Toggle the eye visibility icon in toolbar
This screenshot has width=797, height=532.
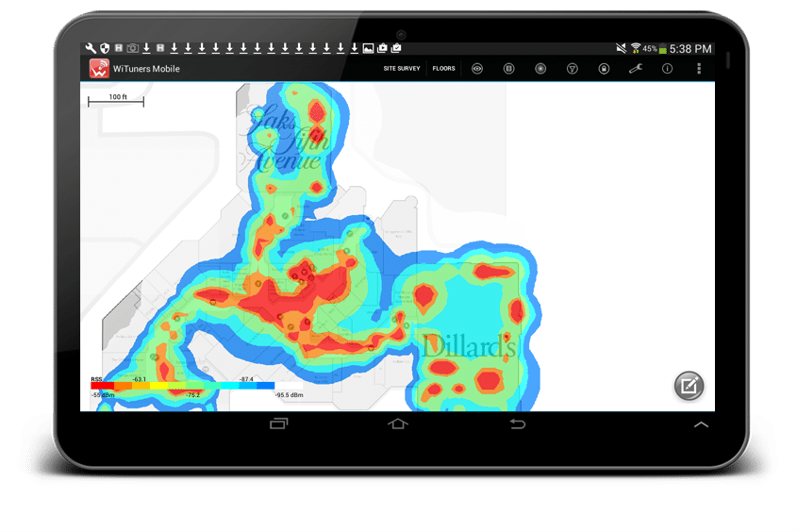476,69
